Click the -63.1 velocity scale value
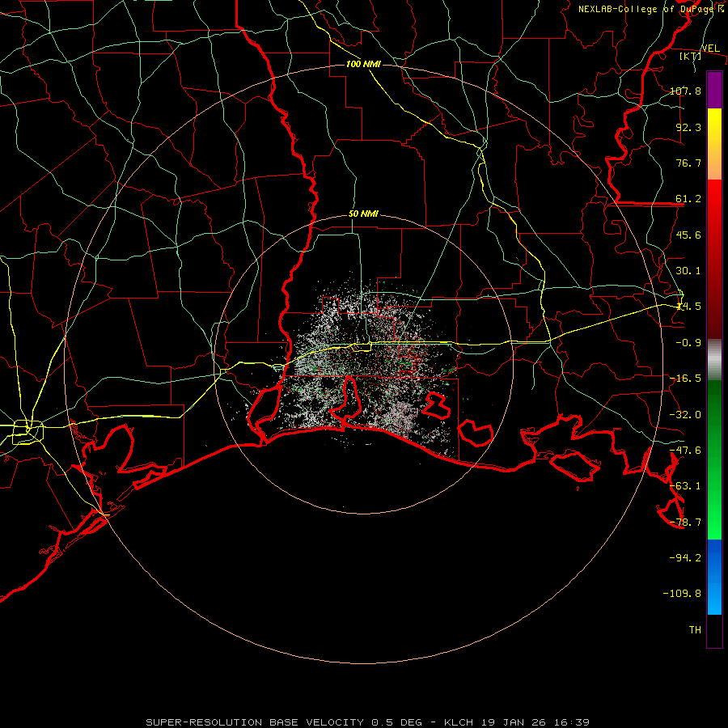The height and width of the screenshot is (728, 728). [685, 486]
